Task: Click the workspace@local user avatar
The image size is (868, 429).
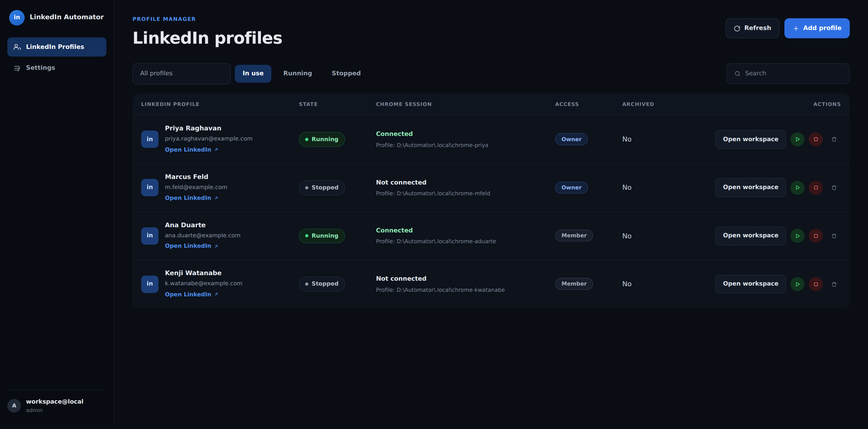Action: 14,406
